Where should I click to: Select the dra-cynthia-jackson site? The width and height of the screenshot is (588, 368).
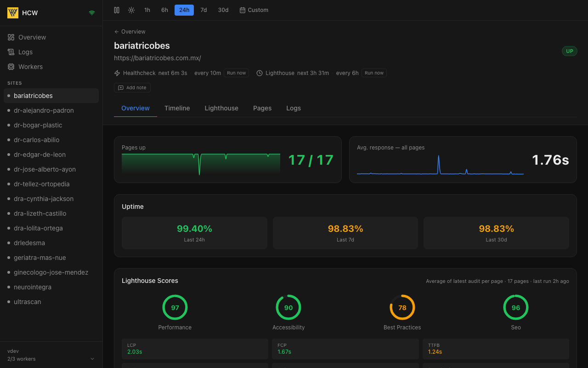click(x=51, y=199)
